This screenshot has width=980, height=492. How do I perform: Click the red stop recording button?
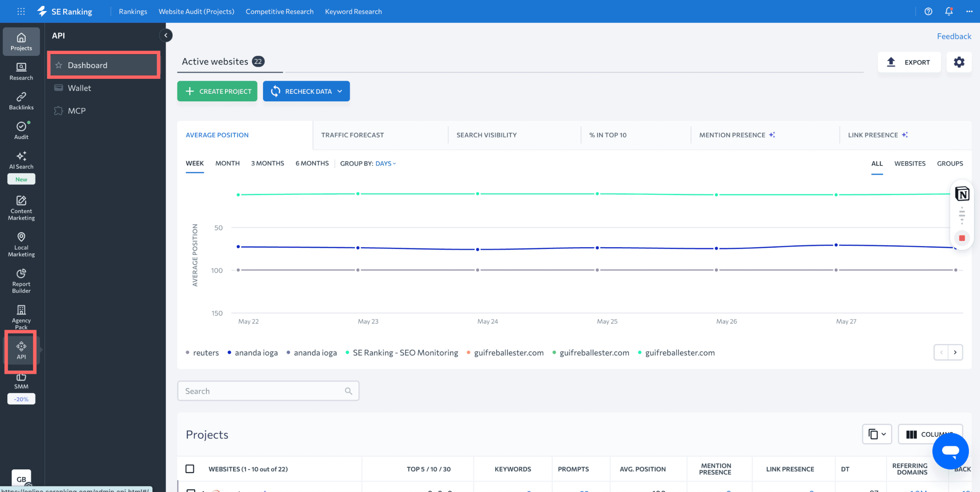(x=962, y=238)
